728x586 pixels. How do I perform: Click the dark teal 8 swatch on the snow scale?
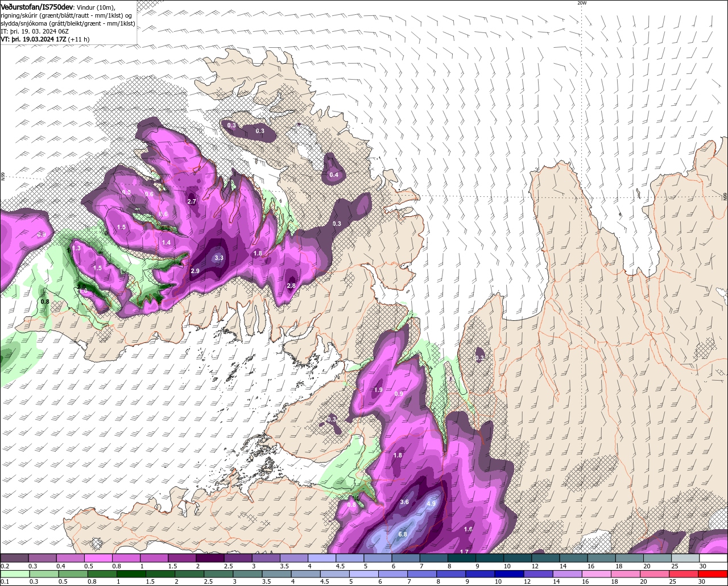point(462,558)
